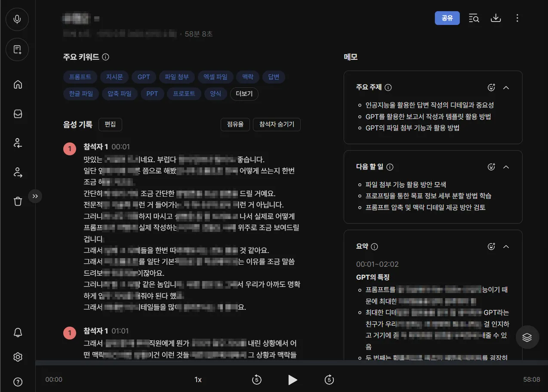Click 편집 to edit the voice record

pos(110,124)
